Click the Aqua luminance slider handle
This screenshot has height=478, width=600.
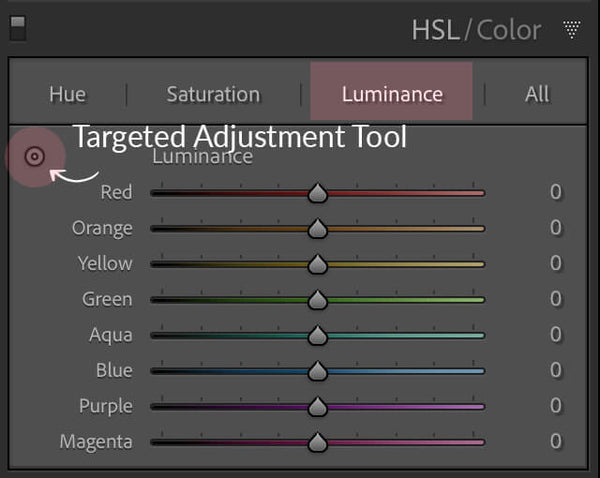(x=318, y=335)
